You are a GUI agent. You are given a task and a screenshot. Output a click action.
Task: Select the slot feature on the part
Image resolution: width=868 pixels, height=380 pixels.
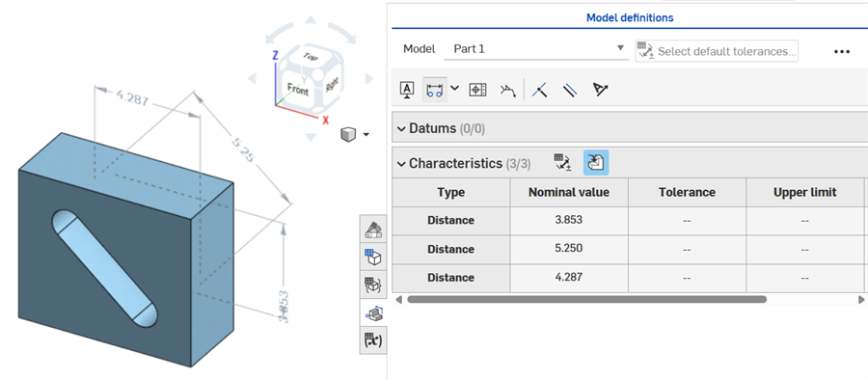[x=104, y=268]
